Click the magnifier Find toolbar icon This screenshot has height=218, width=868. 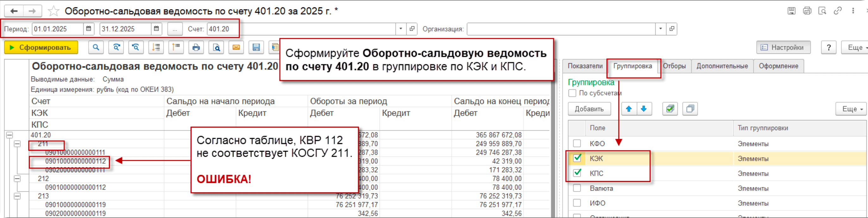[x=96, y=47]
